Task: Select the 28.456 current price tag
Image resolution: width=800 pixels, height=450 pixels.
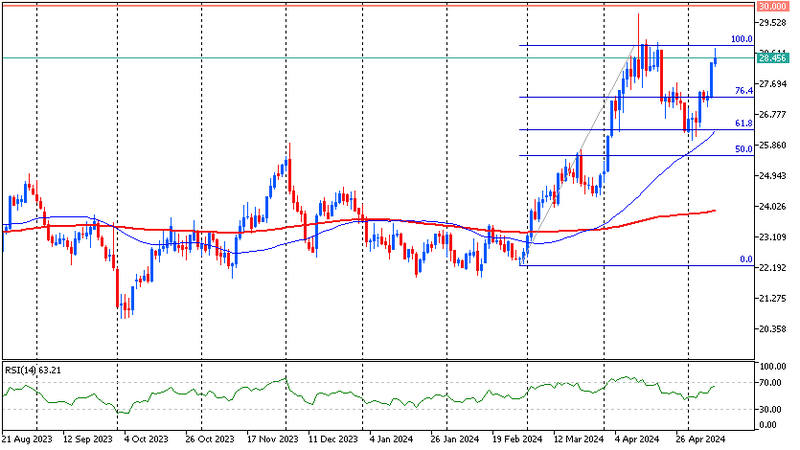Action: (772, 58)
